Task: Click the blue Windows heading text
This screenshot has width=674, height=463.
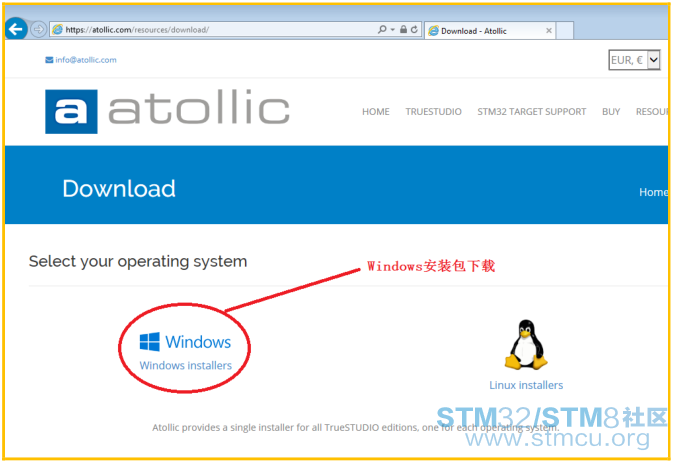Action: click(198, 342)
